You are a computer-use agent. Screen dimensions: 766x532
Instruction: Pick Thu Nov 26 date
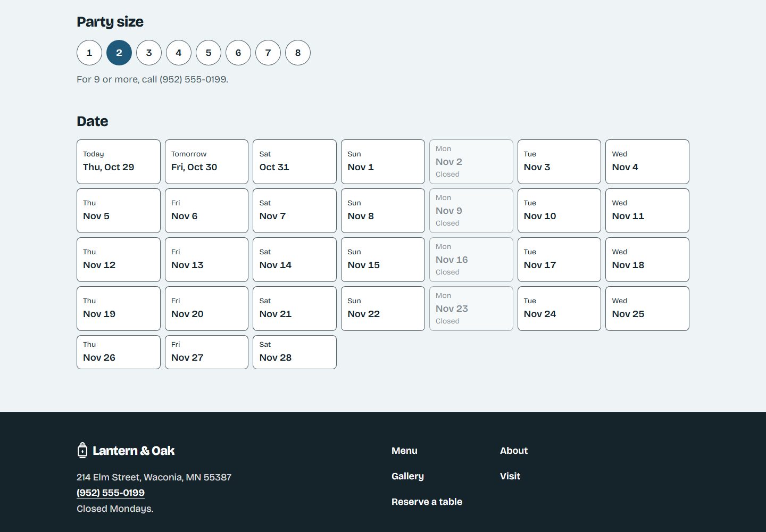[x=119, y=352]
